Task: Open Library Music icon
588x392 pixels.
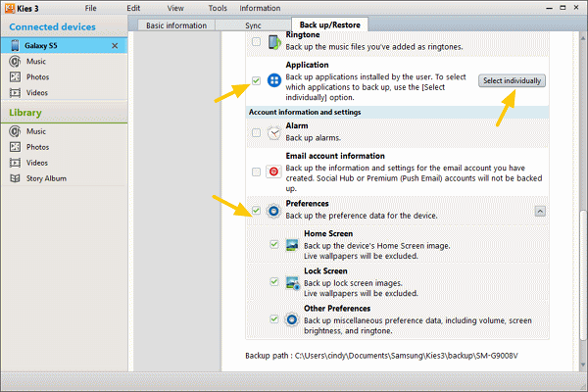Action: (x=15, y=131)
